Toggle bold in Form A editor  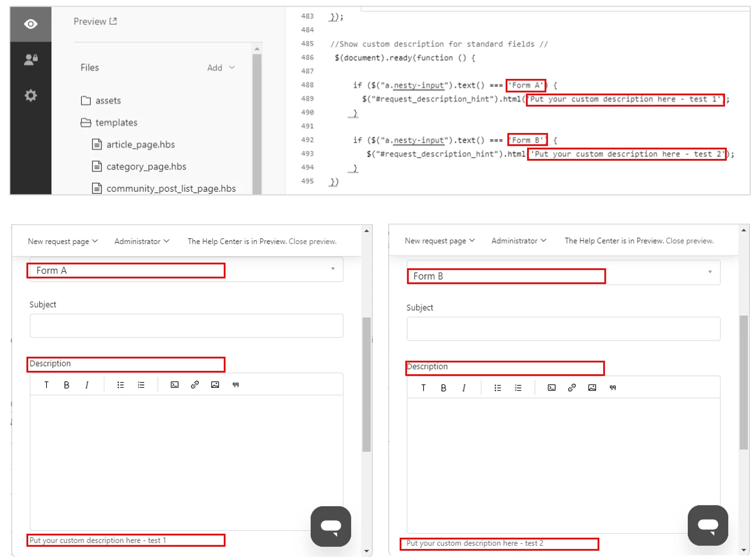[x=67, y=385]
